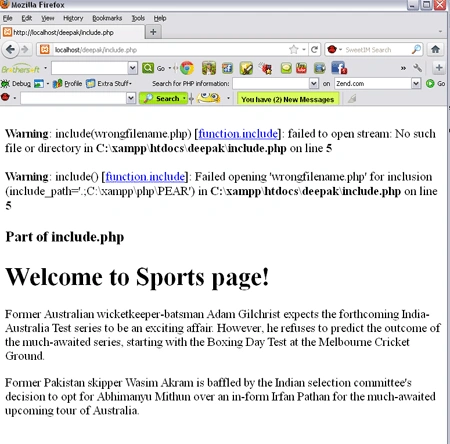The image size is (450, 444).
Task: Click the forward navigation arrow
Action: click(25, 50)
